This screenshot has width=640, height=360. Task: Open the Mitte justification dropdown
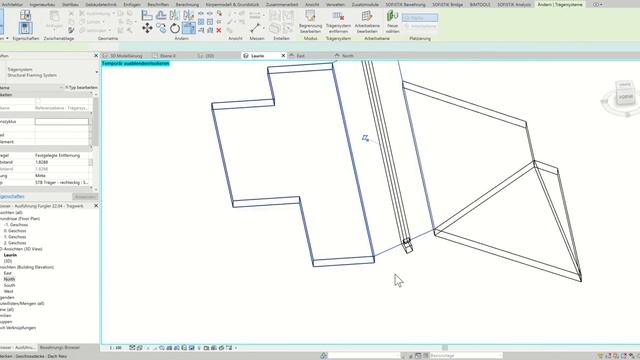(x=61, y=176)
